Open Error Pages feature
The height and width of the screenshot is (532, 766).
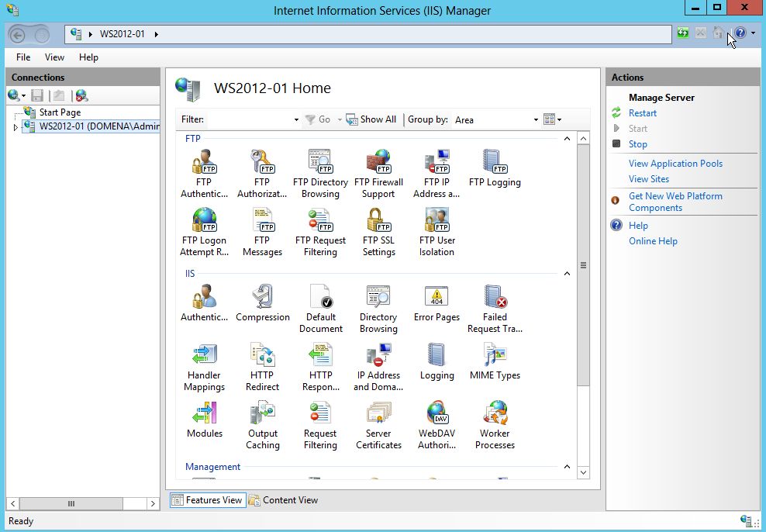(436, 303)
